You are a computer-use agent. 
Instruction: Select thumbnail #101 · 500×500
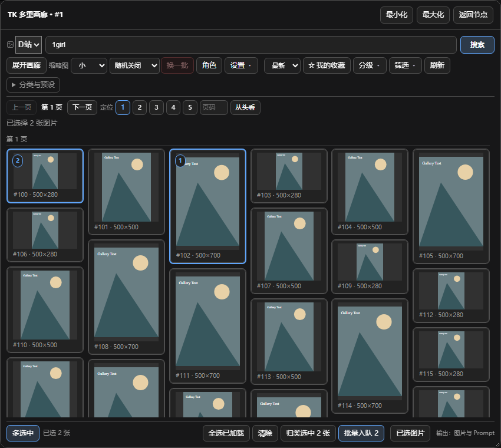tap(126, 192)
